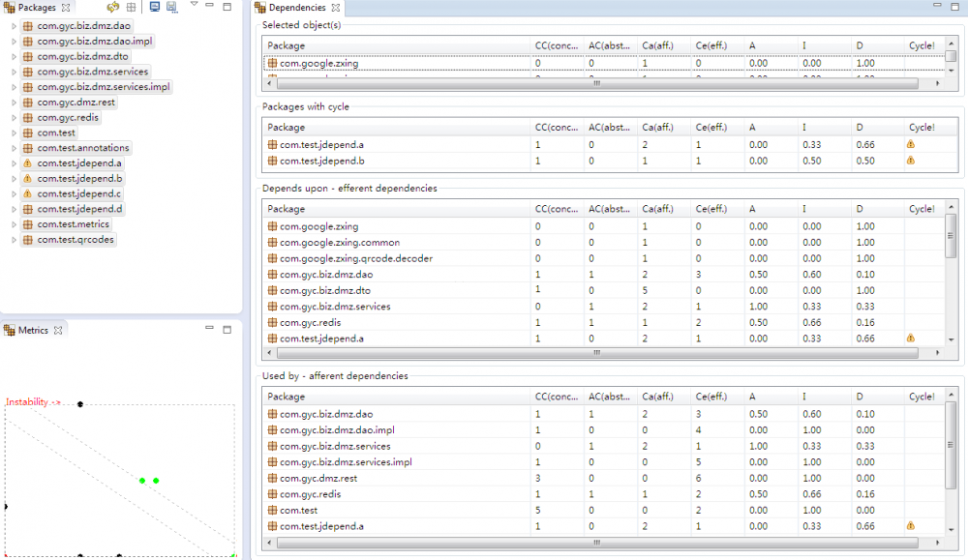This screenshot has width=968, height=560.
Task: Click the monitor icon in Packages toolbar
Action: click(x=155, y=8)
